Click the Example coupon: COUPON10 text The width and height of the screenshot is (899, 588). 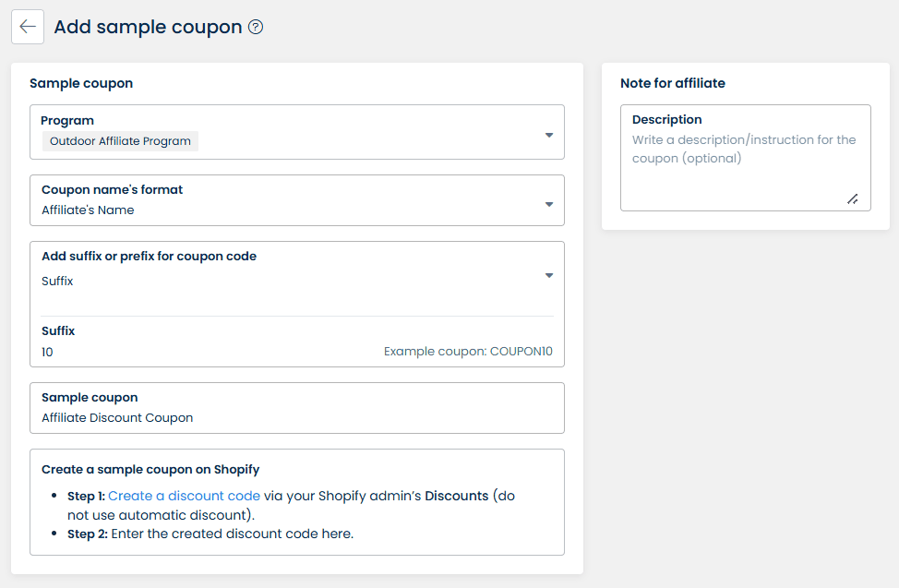(x=468, y=352)
